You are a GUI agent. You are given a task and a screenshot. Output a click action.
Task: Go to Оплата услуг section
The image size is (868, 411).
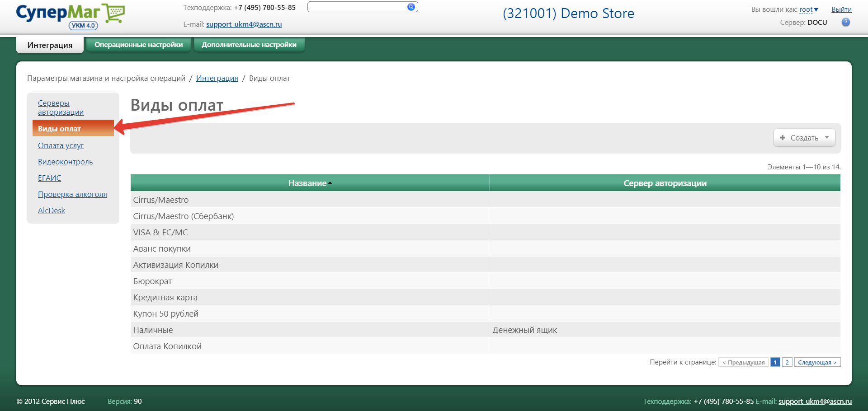point(61,145)
